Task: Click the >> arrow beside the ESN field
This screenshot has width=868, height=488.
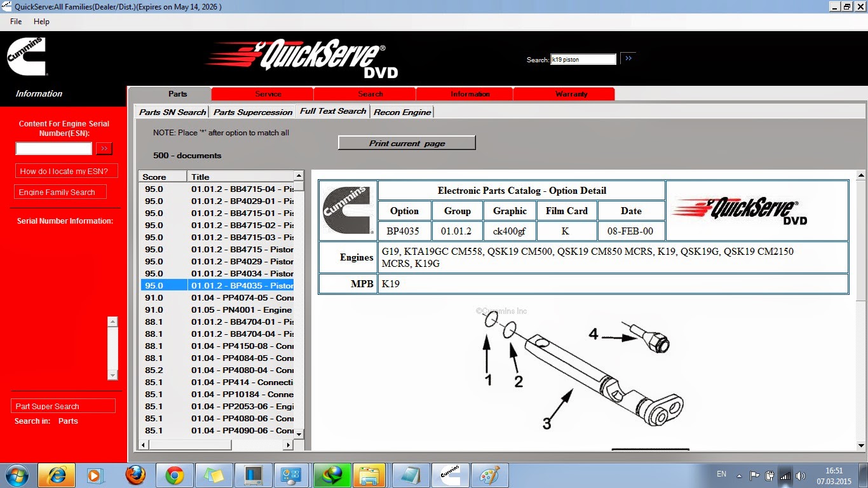Action: pos(104,148)
